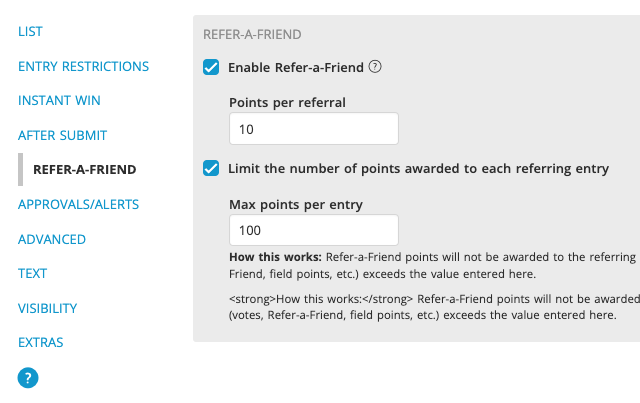640x403 pixels.
Task: Go to Entry Restrictions in the sidebar
Action: (x=83, y=67)
